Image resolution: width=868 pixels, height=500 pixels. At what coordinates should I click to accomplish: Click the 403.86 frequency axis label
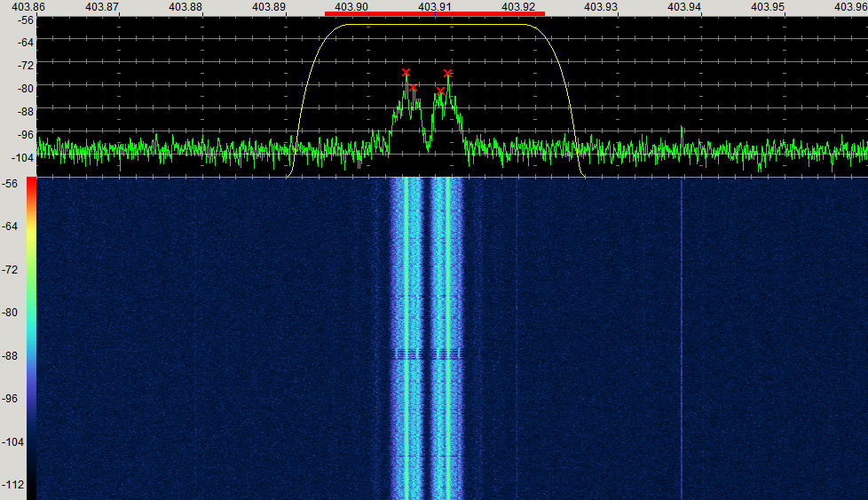coord(28,6)
